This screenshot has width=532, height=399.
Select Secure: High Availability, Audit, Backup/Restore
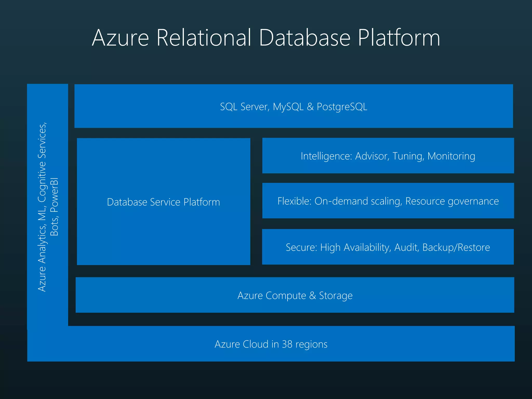[388, 247]
